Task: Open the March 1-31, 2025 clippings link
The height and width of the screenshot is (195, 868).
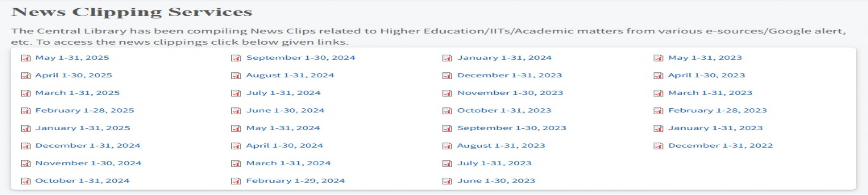Action: (78, 93)
